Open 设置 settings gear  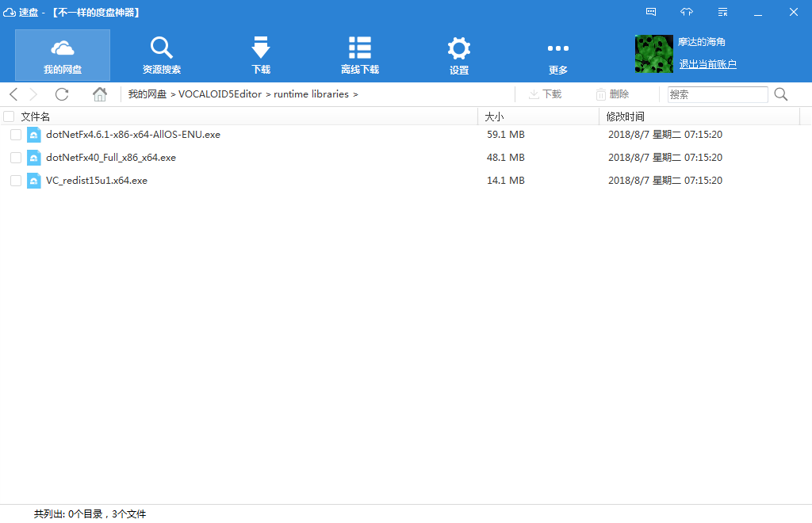point(459,55)
